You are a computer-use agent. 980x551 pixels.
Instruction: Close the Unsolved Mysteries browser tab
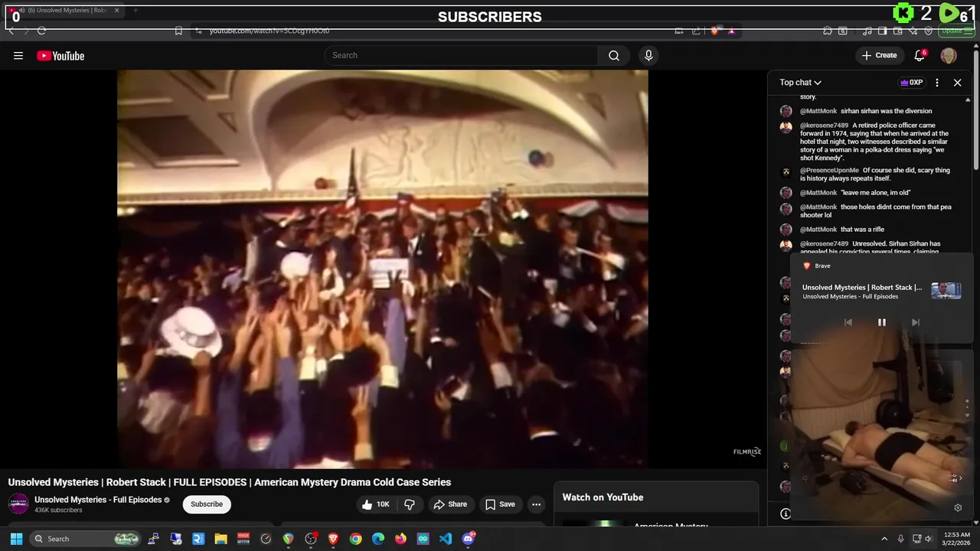(117, 10)
